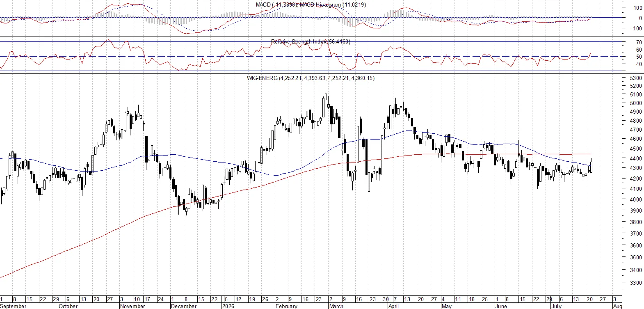Click the last candlestick near July 20

591,166
